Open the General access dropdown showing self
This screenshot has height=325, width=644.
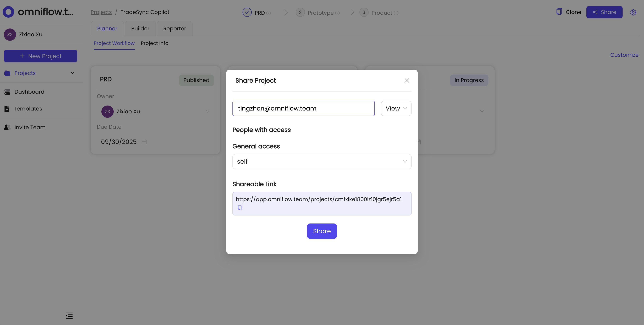(x=322, y=161)
